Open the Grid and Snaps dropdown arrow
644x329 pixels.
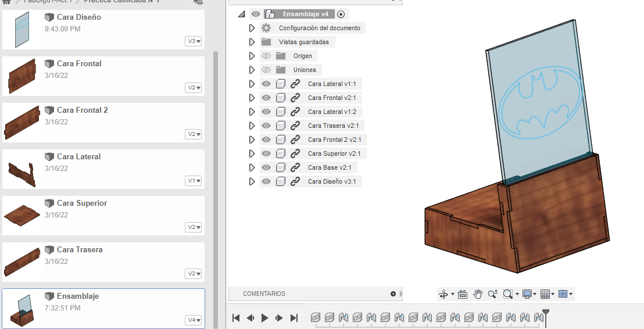coord(553,294)
